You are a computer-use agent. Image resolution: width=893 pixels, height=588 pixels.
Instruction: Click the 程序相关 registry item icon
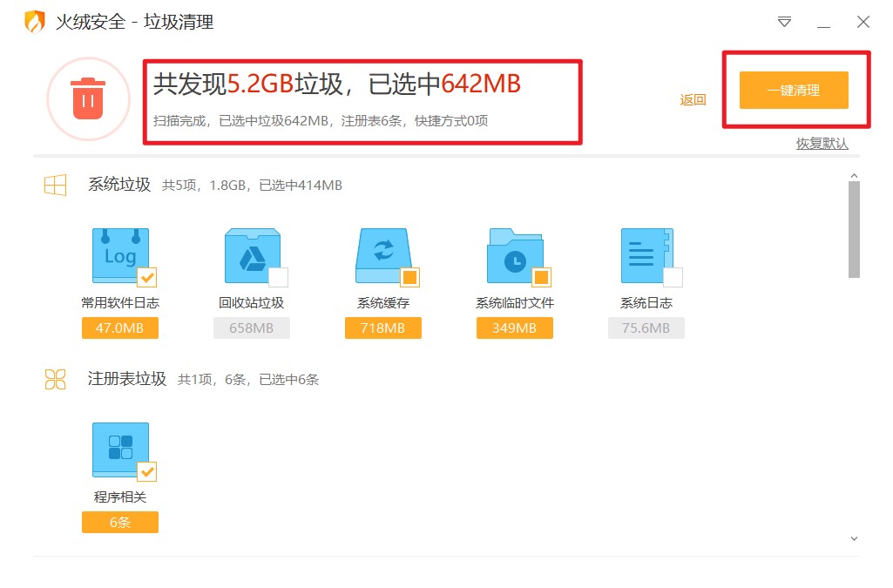pyautogui.click(x=119, y=448)
